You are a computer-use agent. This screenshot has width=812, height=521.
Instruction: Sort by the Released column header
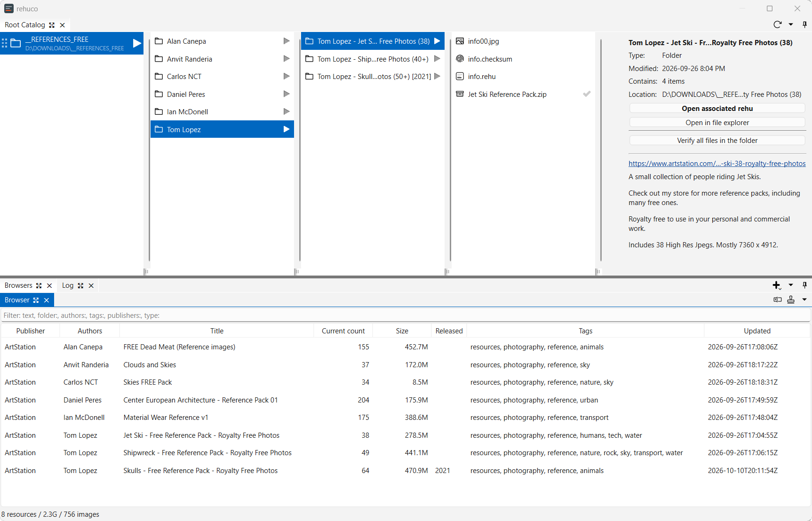pos(449,331)
